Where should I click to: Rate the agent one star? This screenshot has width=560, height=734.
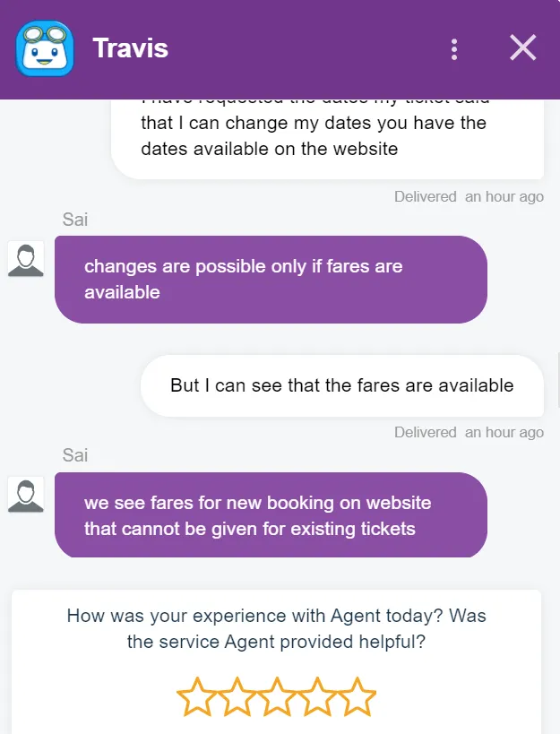[x=195, y=697]
